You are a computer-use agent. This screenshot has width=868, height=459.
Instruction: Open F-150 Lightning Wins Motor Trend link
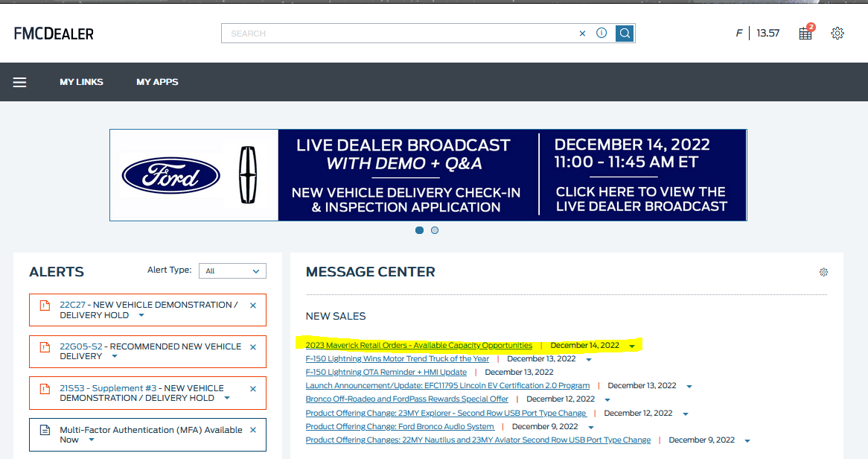(x=398, y=358)
